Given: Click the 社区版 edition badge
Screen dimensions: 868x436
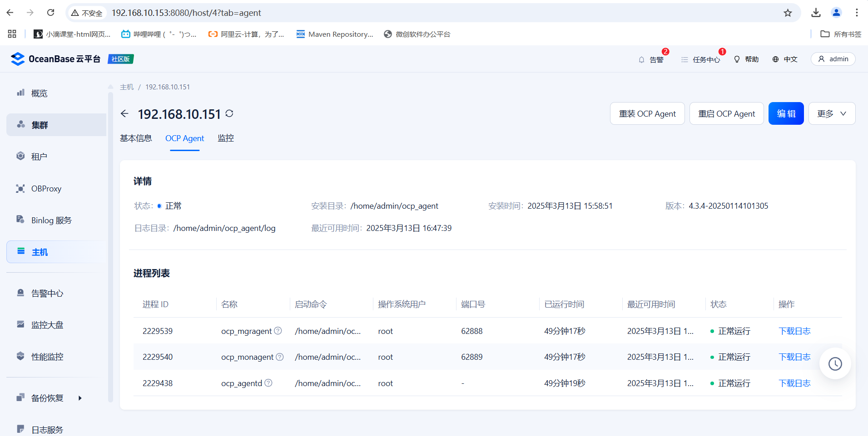Looking at the screenshot, I should coord(121,59).
